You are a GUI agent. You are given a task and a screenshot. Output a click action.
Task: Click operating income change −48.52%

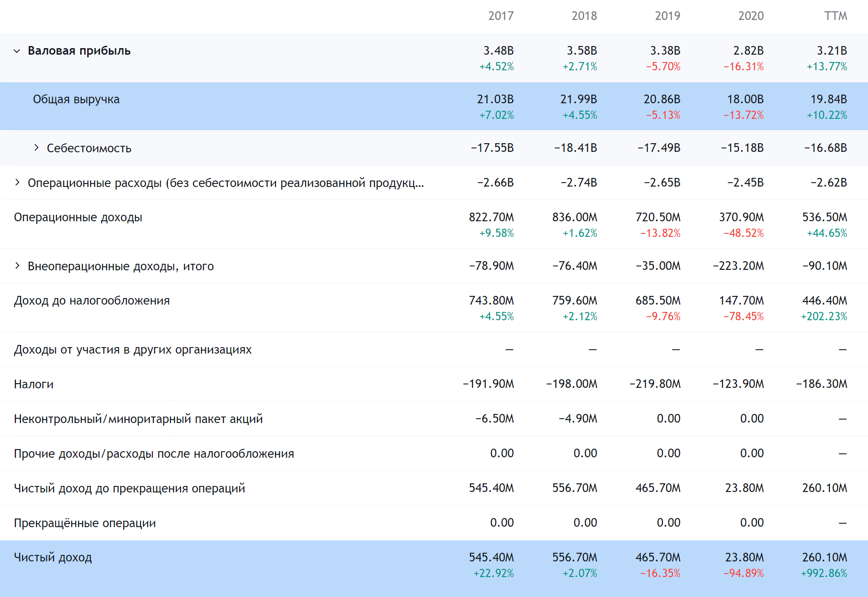(743, 233)
